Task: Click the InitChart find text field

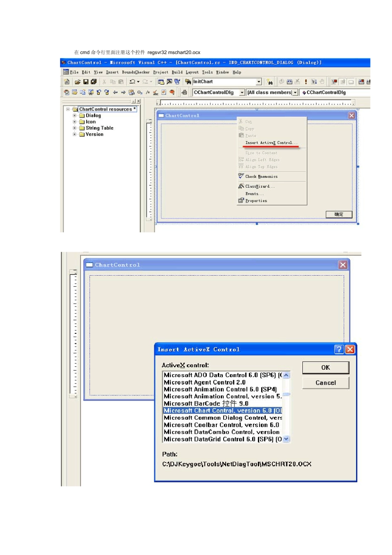Action: pyautogui.click(x=224, y=82)
